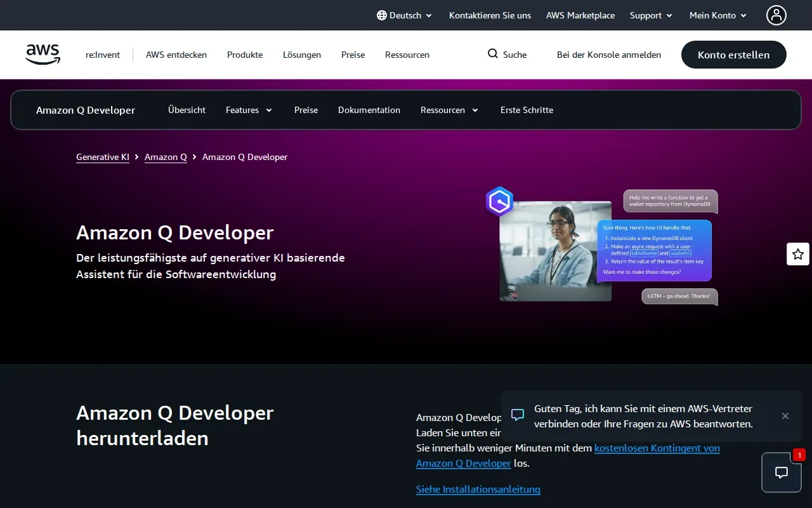Viewport: 812px width, 508px height.
Task: Click the chat notification badge showing 1
Action: [x=799, y=455]
